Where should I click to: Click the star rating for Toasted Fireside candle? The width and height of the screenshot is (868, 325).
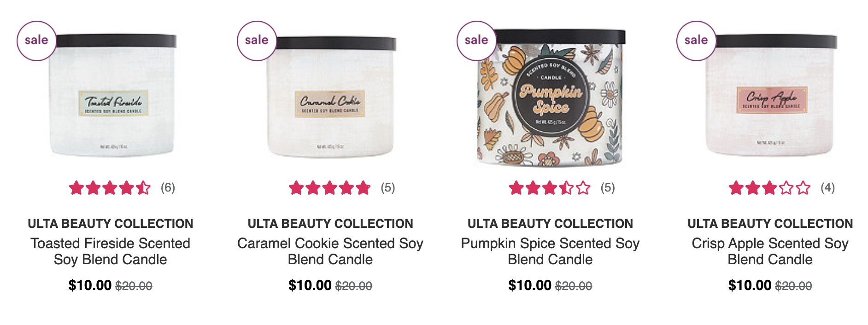(110, 188)
